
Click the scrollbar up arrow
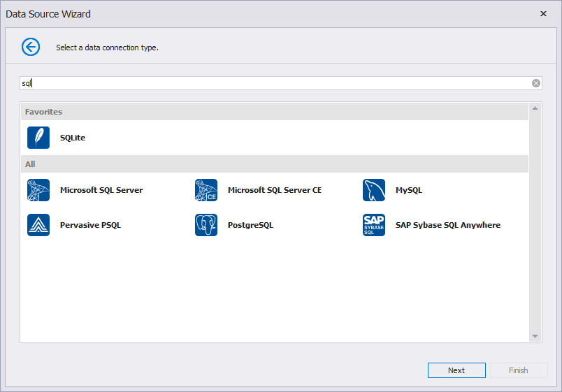click(x=535, y=108)
